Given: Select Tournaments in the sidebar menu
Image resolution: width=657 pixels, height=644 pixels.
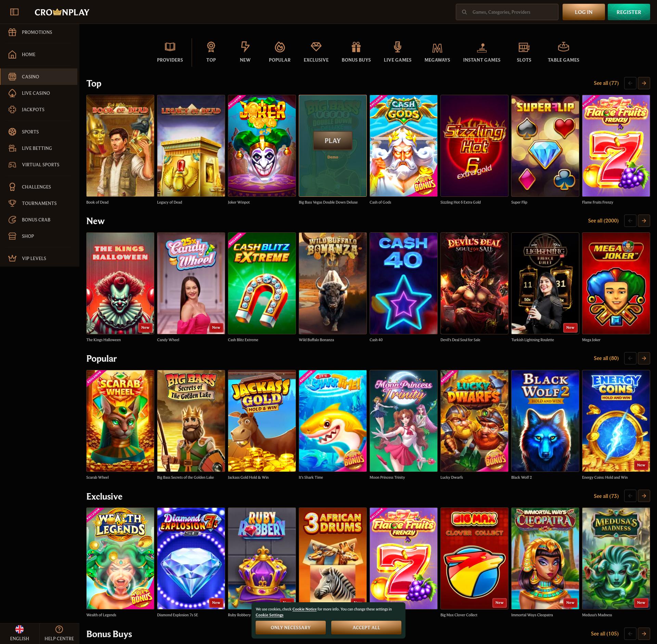Looking at the screenshot, I should pyautogui.click(x=39, y=203).
